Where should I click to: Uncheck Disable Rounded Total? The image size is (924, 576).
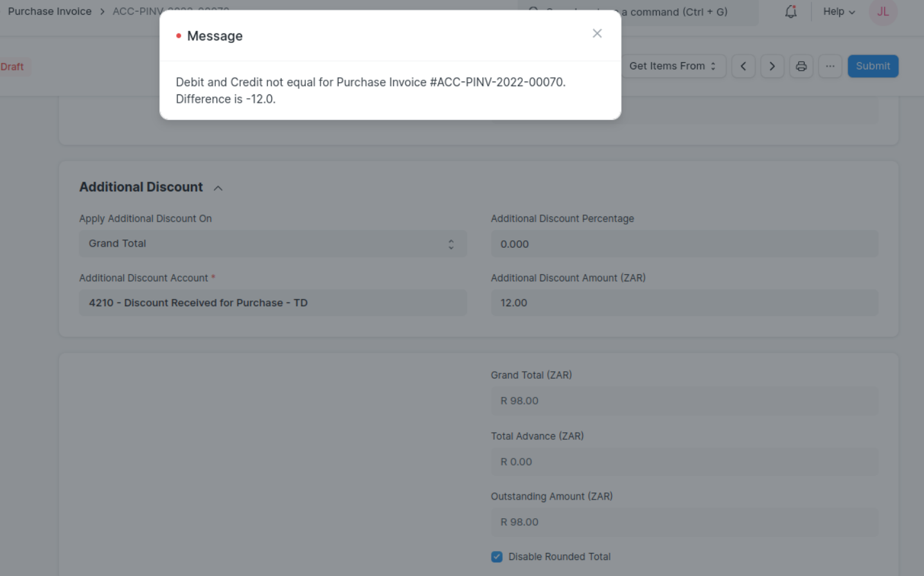(496, 557)
